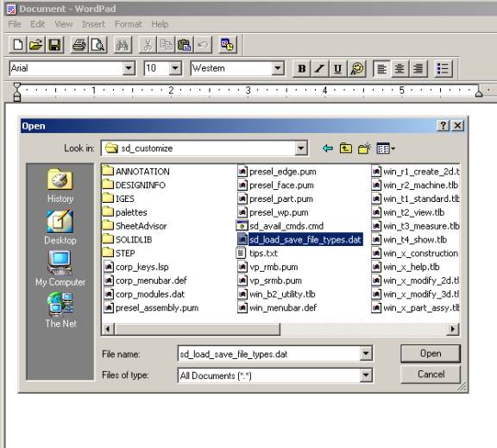Click the file list scroll left arrow

[108, 329]
